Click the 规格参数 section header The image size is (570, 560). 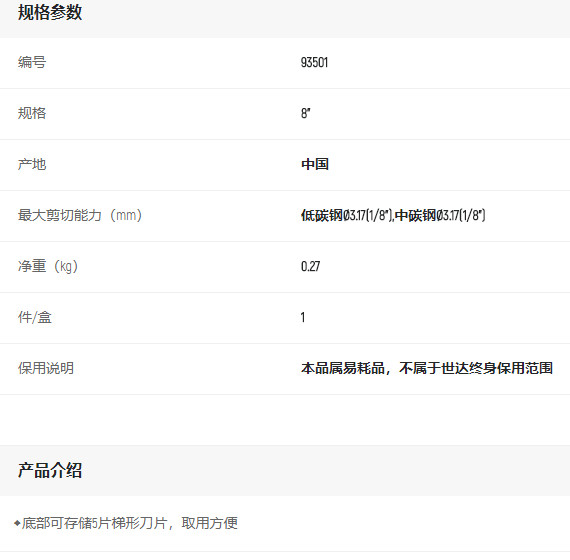tap(50, 12)
